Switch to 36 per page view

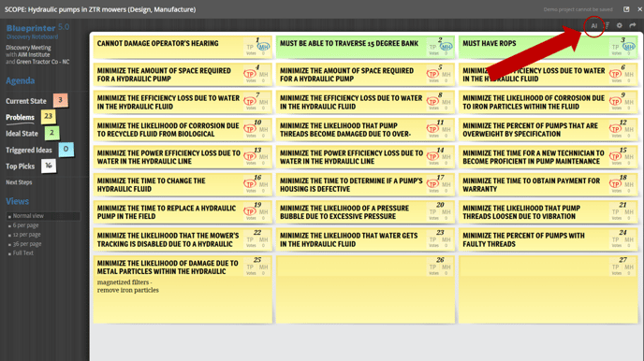[27, 244]
